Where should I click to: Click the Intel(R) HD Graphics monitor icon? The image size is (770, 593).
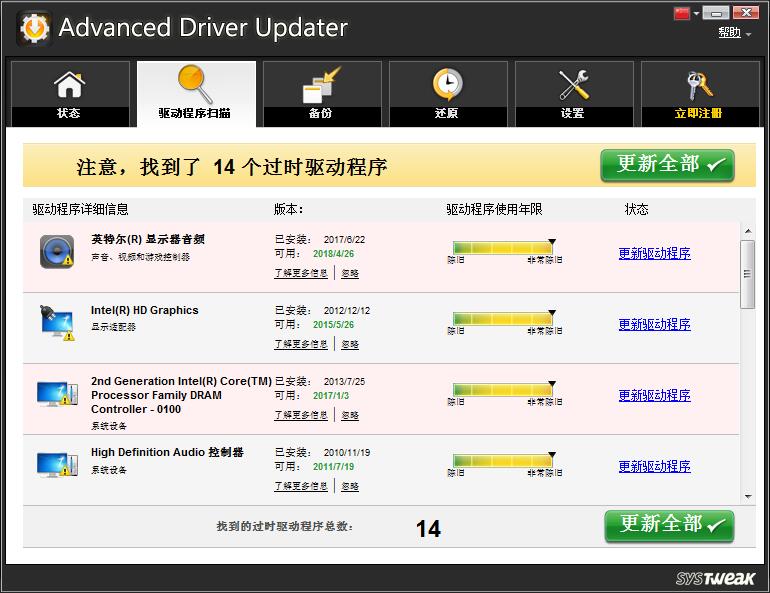pyautogui.click(x=57, y=323)
